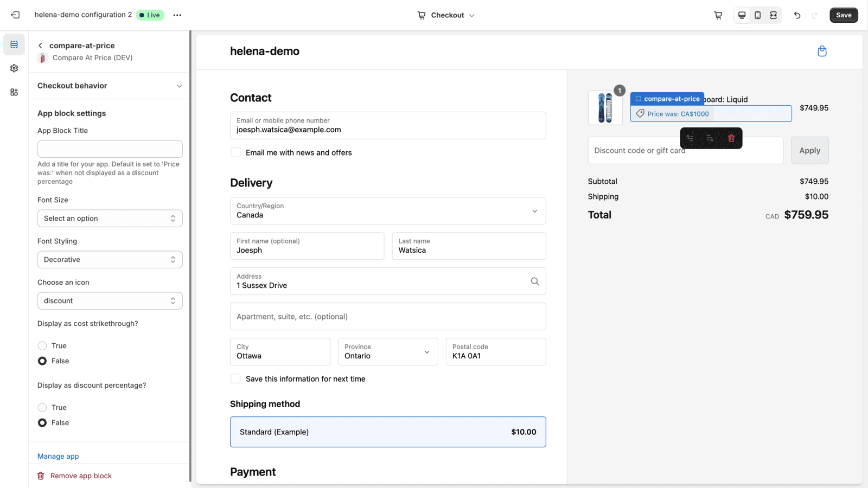Select the desktop preview icon
The height and width of the screenshot is (488, 868).
pyautogui.click(x=742, y=15)
